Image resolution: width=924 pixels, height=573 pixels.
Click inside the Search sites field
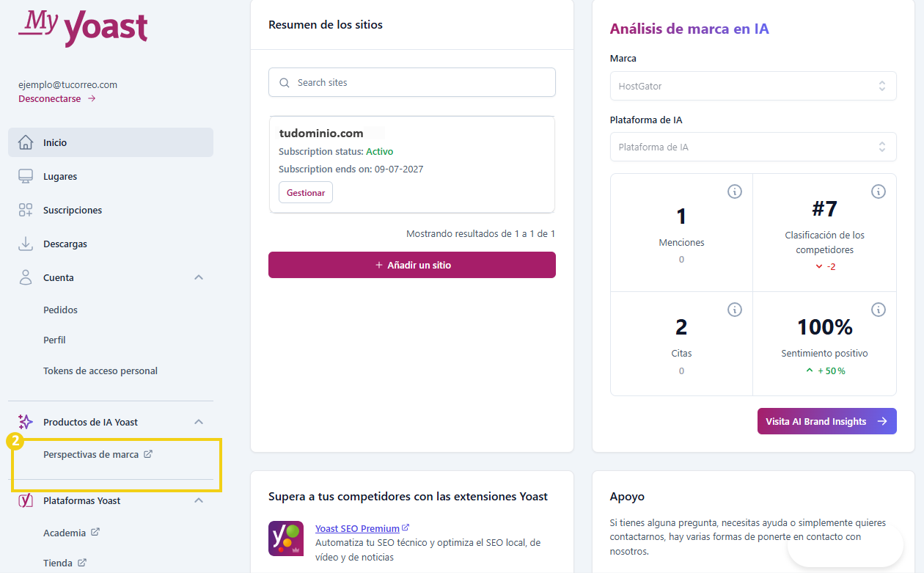point(412,82)
